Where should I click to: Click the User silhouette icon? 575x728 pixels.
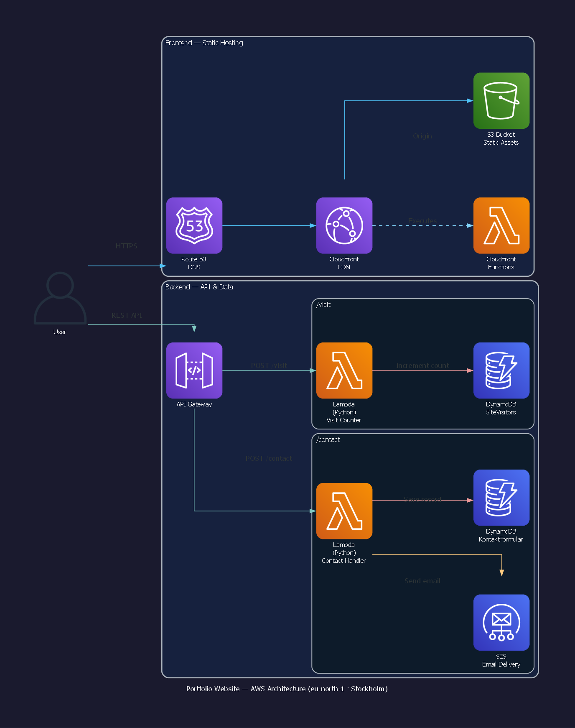[60, 298]
